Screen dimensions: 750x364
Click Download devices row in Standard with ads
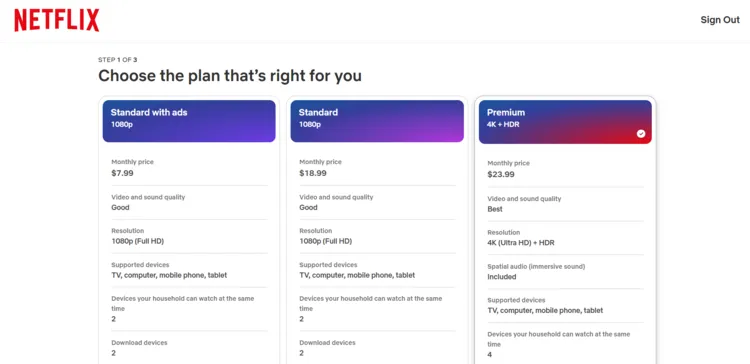click(x=189, y=348)
